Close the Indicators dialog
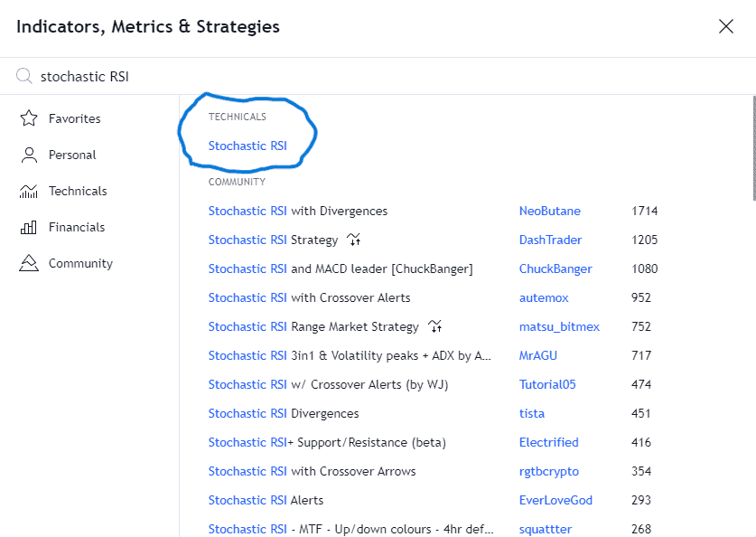The height and width of the screenshot is (537, 756). pos(725,26)
